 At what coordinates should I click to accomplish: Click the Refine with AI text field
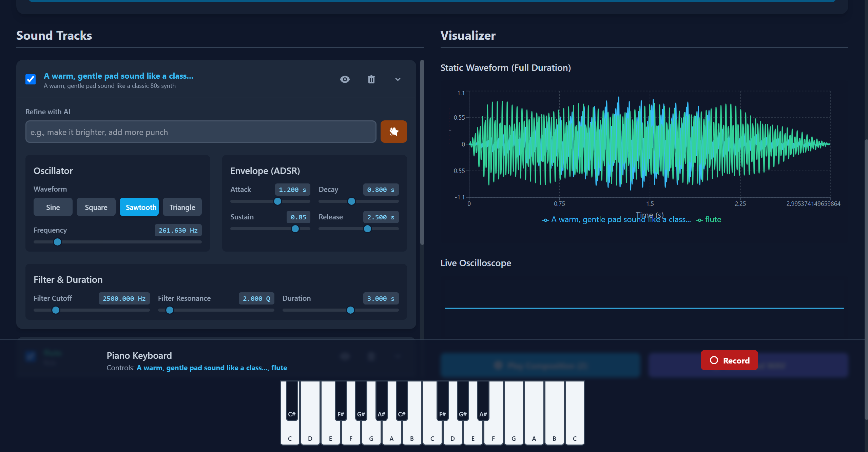coord(201,132)
